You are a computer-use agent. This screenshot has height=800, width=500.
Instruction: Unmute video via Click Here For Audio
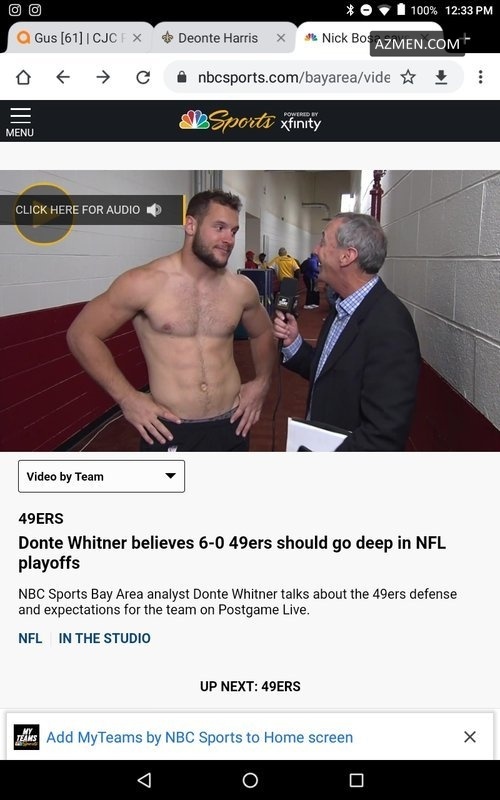(91, 210)
